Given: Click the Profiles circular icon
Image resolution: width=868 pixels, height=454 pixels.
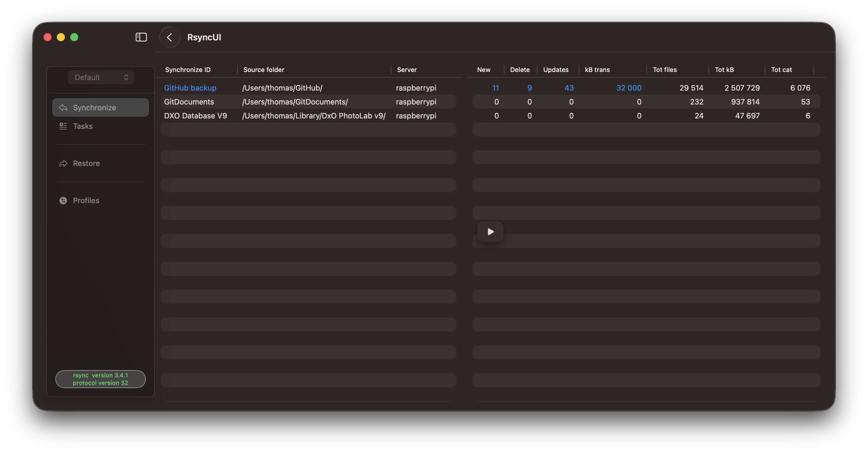Looking at the screenshot, I should [x=63, y=201].
